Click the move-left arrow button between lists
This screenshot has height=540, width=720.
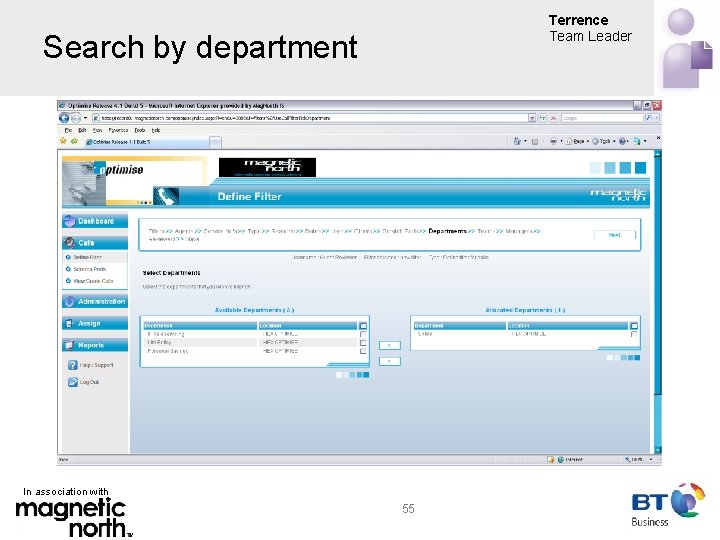[389, 361]
